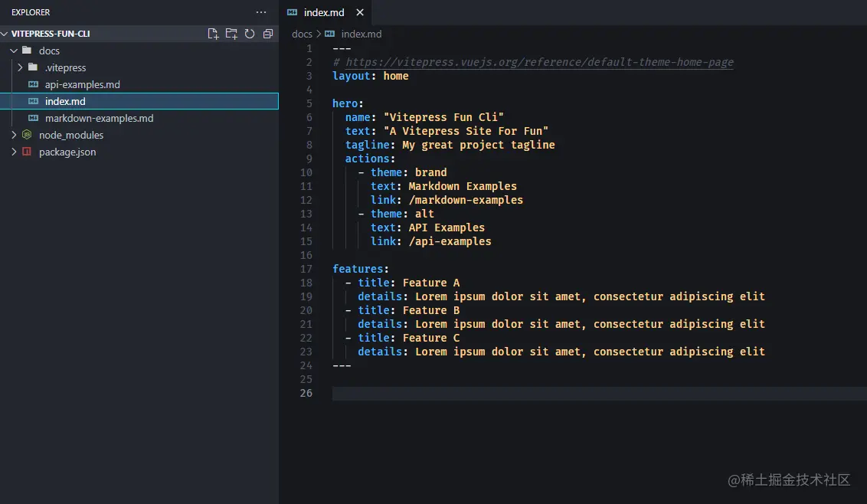Collapse the docs folder chevron
This screenshot has height=504, width=867.
[14, 51]
